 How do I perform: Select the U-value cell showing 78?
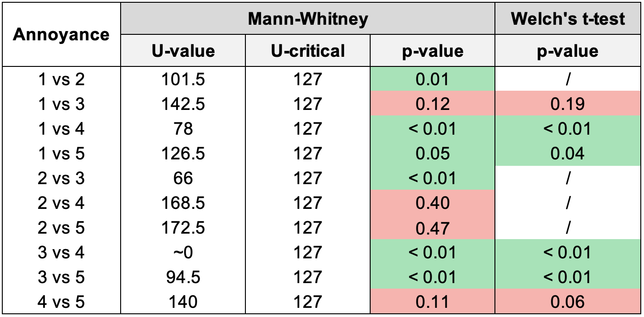click(x=183, y=129)
